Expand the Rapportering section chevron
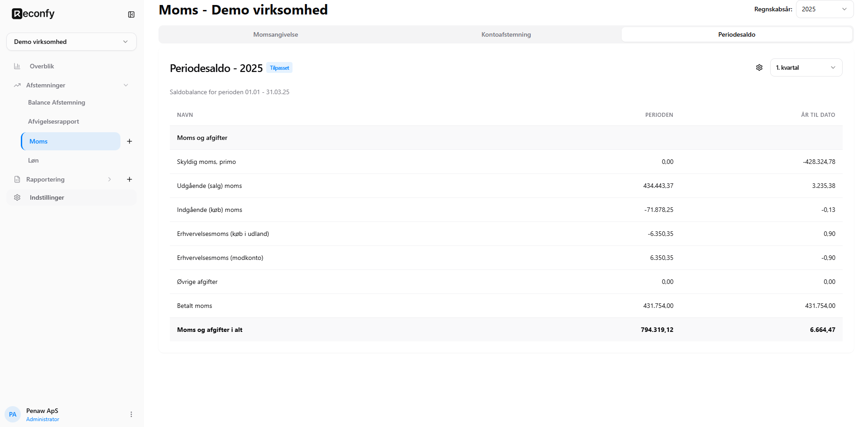Viewport: 868px width, 427px height. [x=110, y=179]
